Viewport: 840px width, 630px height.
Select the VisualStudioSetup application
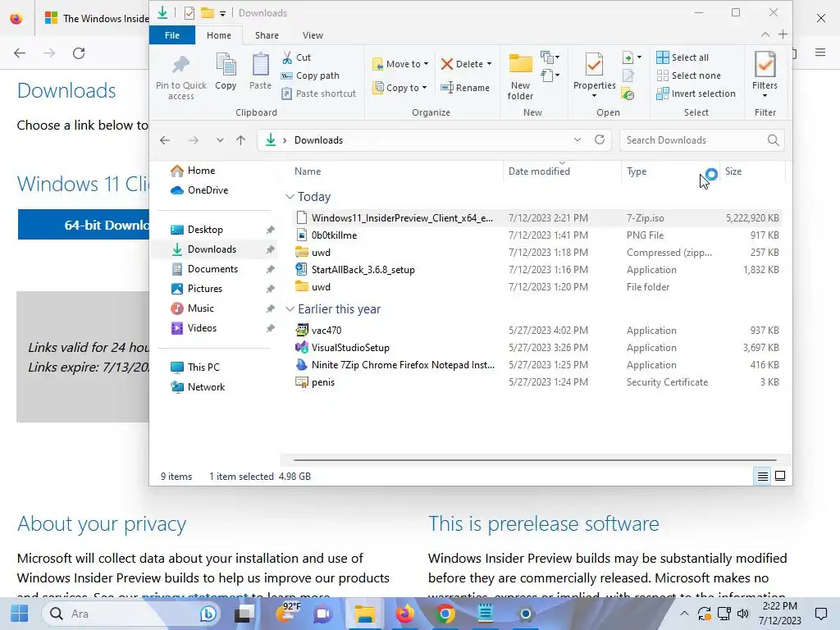point(350,347)
